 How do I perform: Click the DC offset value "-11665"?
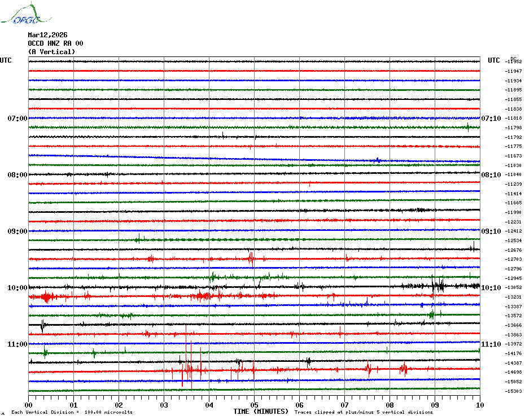pyautogui.click(x=514, y=203)
